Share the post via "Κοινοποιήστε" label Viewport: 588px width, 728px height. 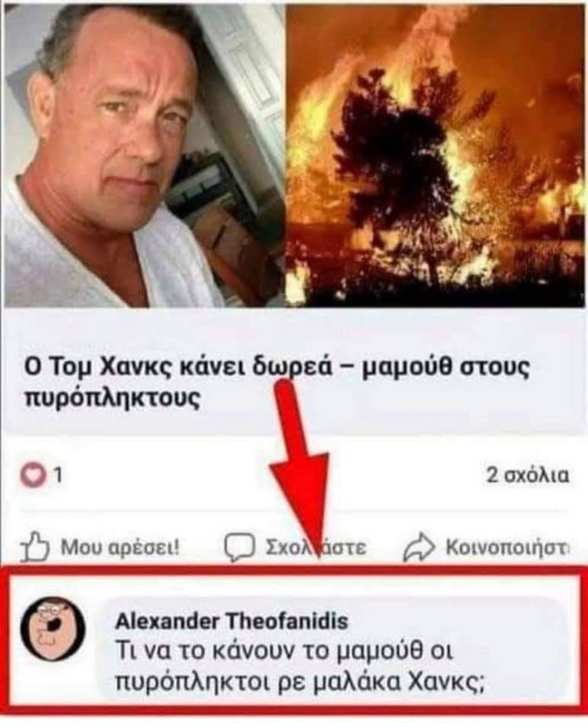pos(507,548)
